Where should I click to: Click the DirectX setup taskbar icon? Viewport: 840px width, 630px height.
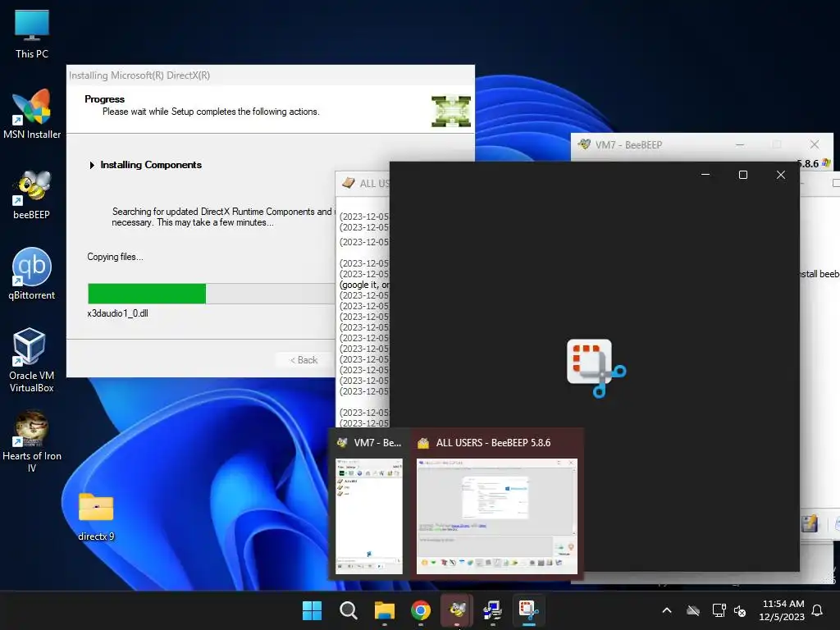[493, 610]
